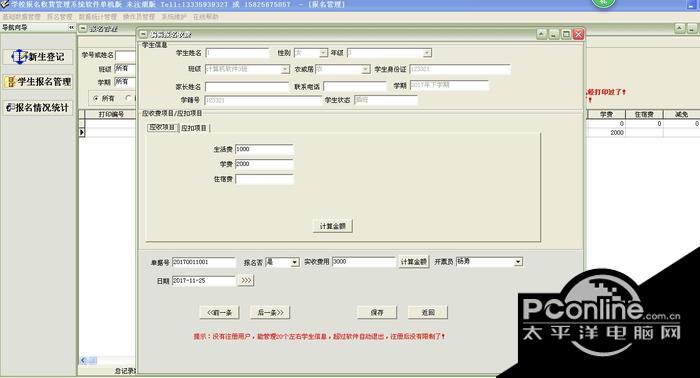
Task: Click the 学生身份证 input field
Action: pyautogui.click(x=460, y=69)
